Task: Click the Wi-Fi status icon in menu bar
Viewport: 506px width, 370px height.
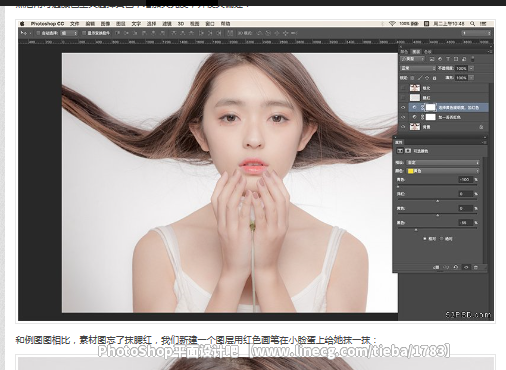Action: coord(392,24)
